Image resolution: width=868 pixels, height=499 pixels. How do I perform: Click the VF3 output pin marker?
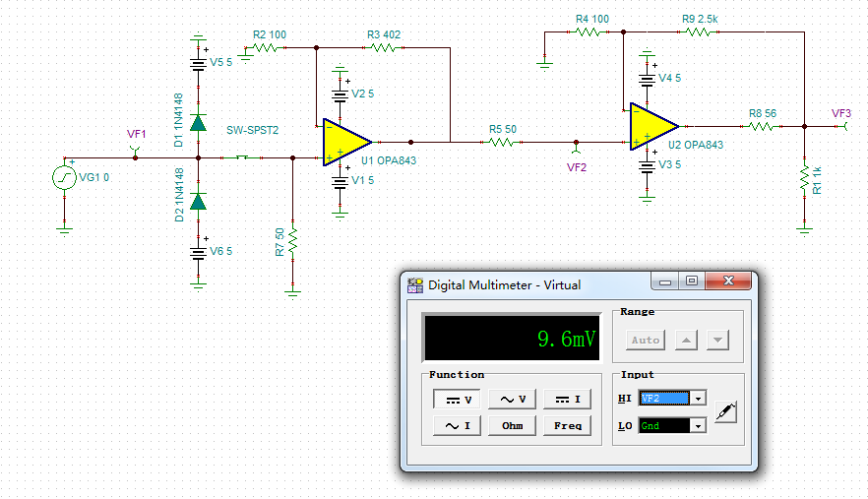844,127
